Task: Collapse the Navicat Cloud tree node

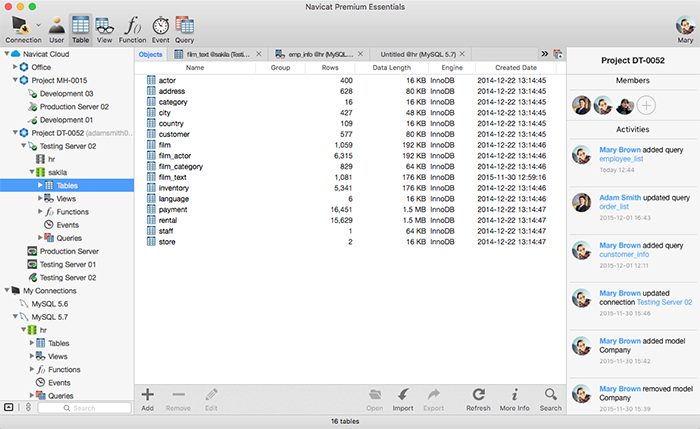Action: click(7, 54)
